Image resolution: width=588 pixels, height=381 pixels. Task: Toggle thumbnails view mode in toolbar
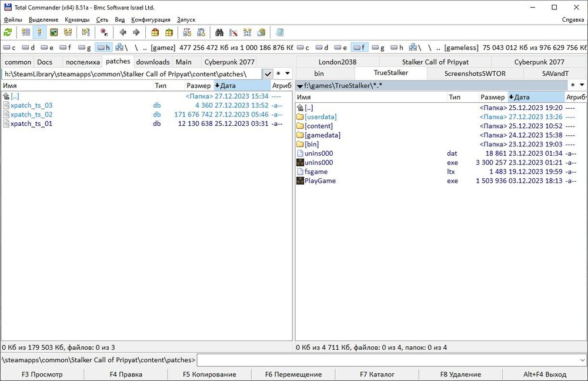pos(54,32)
